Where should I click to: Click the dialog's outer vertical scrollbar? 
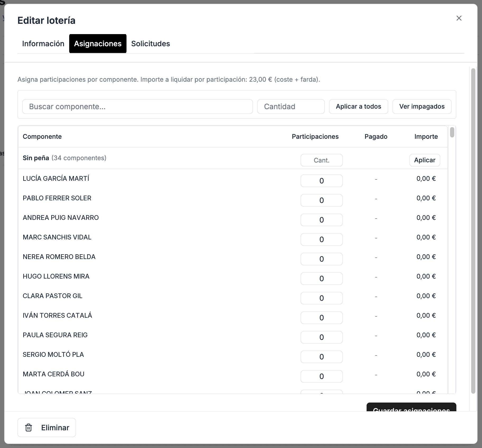(x=473, y=231)
